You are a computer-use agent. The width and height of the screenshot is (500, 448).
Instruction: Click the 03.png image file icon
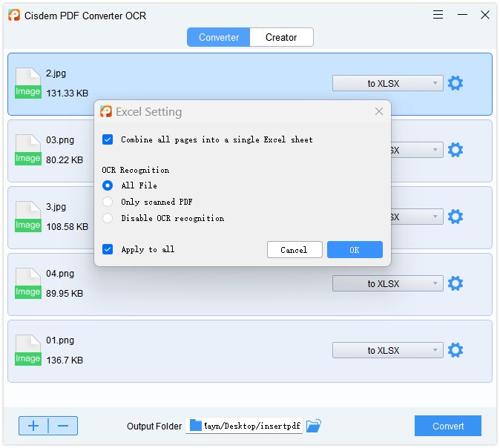coord(28,150)
